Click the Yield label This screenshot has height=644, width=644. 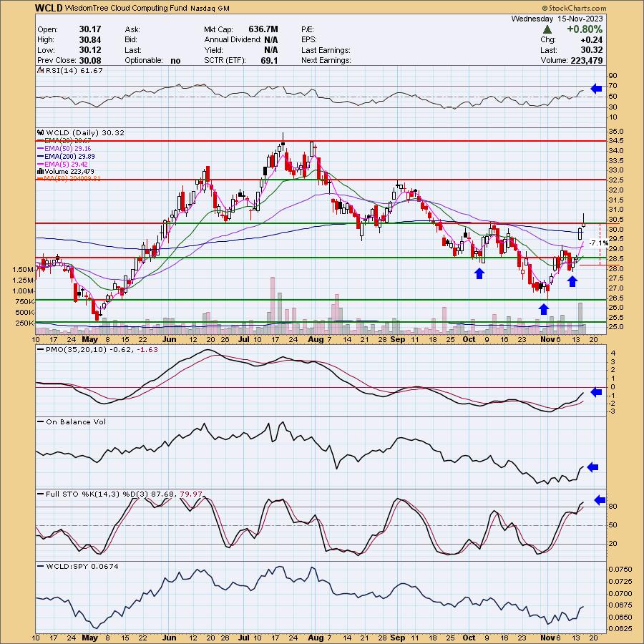(213, 50)
